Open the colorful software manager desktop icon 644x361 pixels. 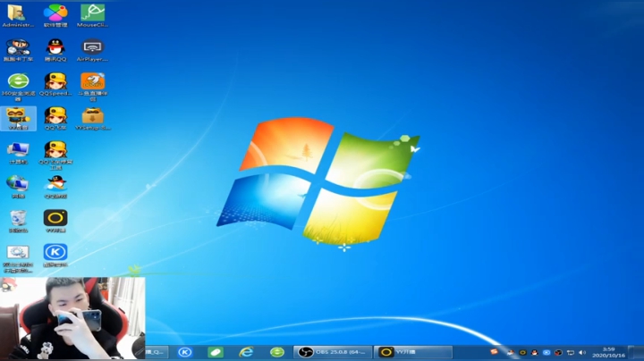[55, 16]
